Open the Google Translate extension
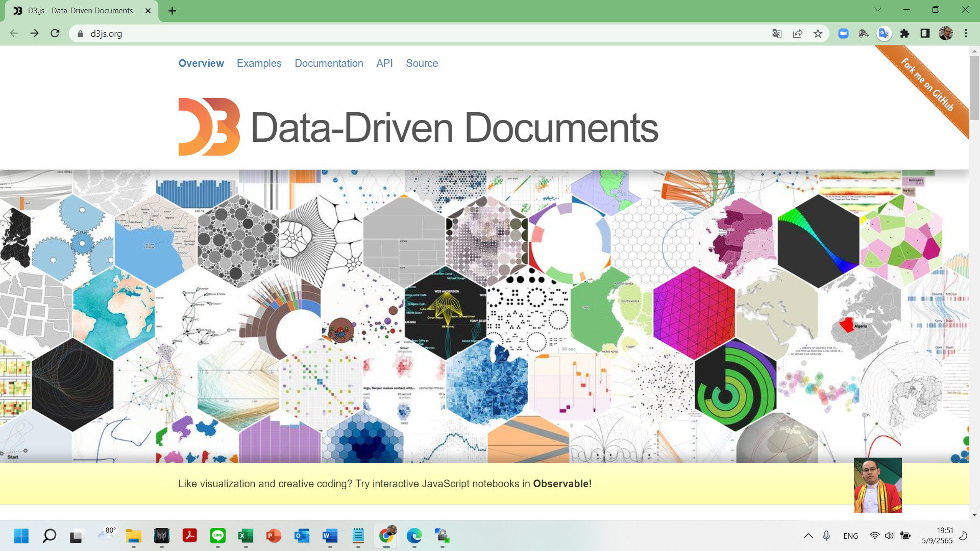The width and height of the screenshot is (980, 551). 884,34
